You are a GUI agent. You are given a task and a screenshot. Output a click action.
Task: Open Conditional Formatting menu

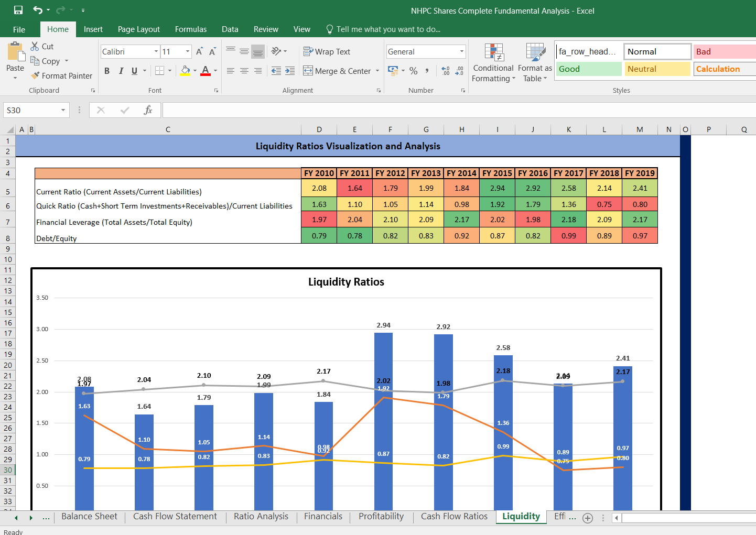pyautogui.click(x=493, y=63)
